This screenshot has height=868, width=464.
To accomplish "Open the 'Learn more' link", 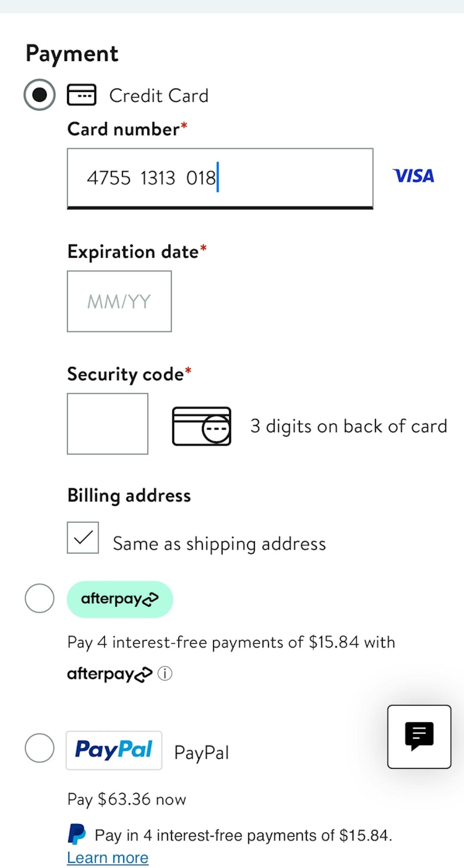I will tap(108, 858).
